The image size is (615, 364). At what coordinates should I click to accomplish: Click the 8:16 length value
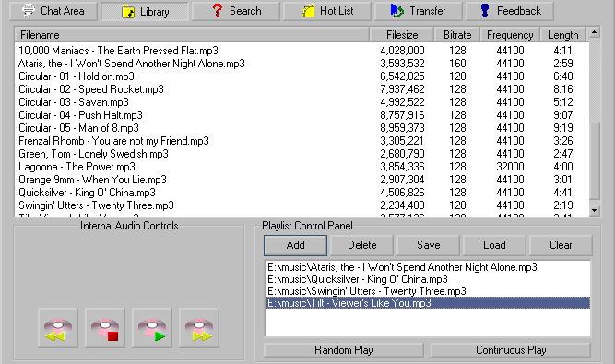[562, 89]
